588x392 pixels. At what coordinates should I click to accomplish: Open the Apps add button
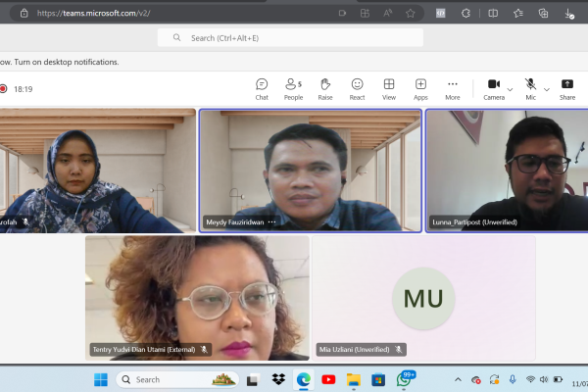420,89
